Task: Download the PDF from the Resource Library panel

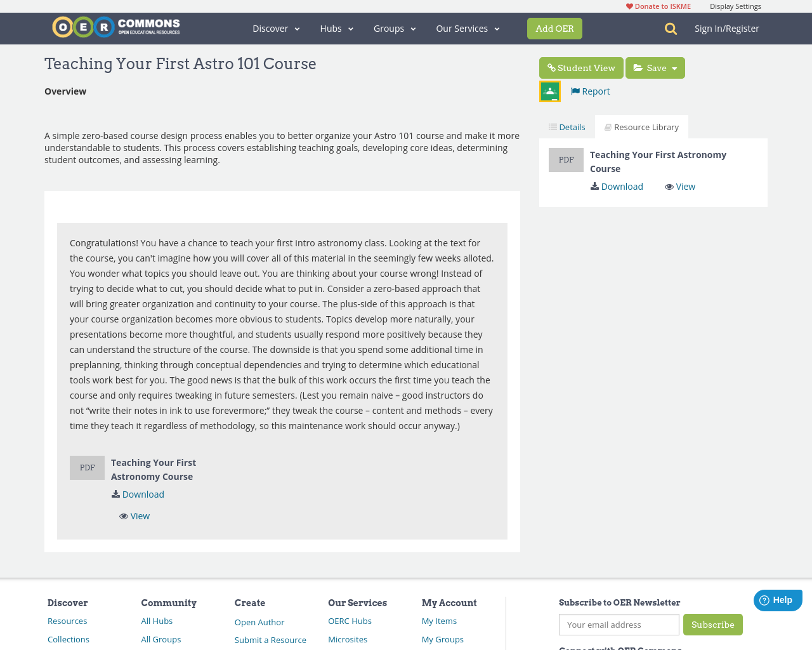Action: (x=617, y=187)
